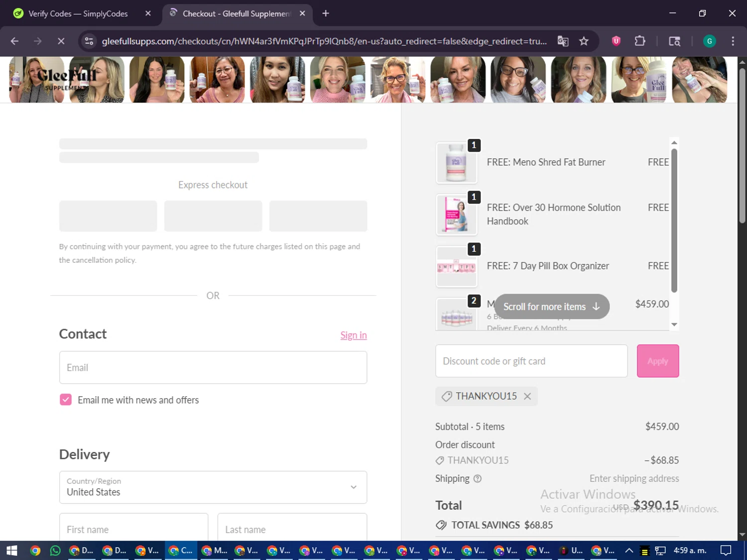Click FREE: 7 Day Pill Box Organizer text

548,266
